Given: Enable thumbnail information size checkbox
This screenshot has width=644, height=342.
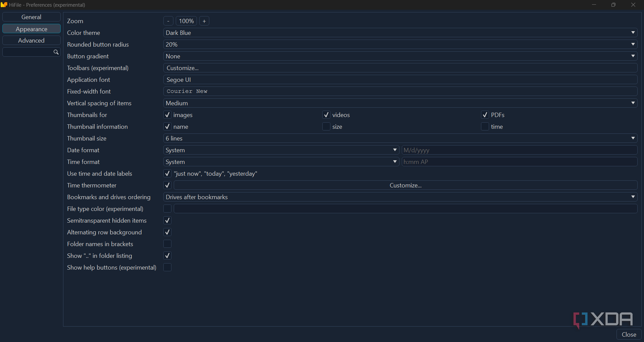Looking at the screenshot, I should [326, 127].
